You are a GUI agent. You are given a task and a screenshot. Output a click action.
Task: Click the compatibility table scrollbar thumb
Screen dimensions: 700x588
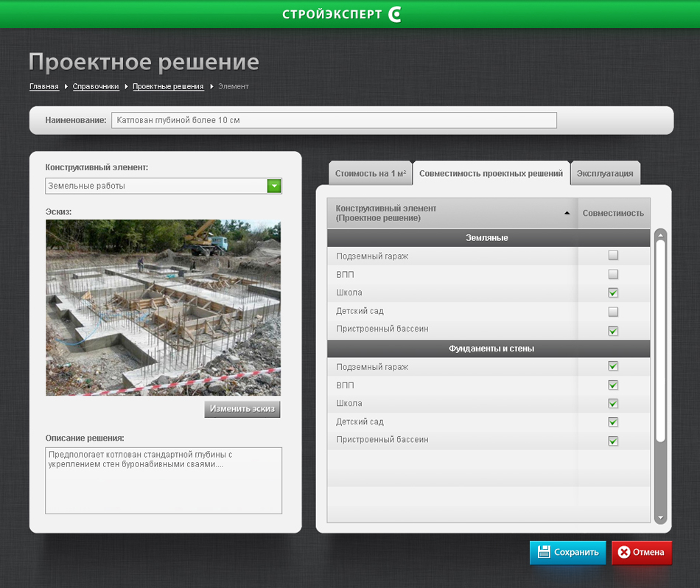tap(661, 342)
